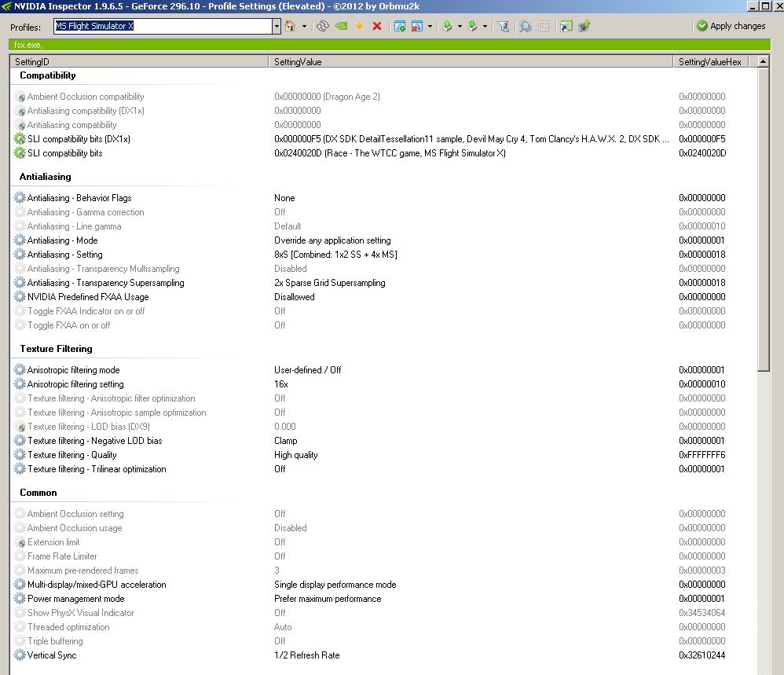Click the home profile icon in toolbar

[290, 26]
